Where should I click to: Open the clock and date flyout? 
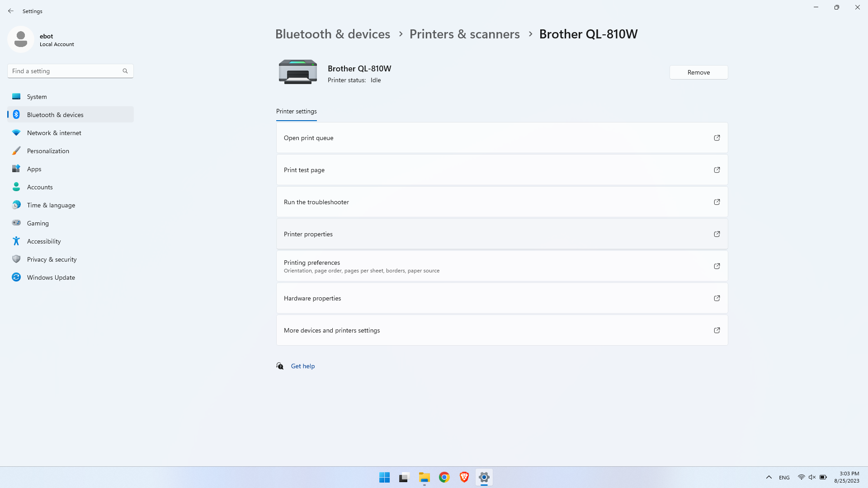point(847,477)
